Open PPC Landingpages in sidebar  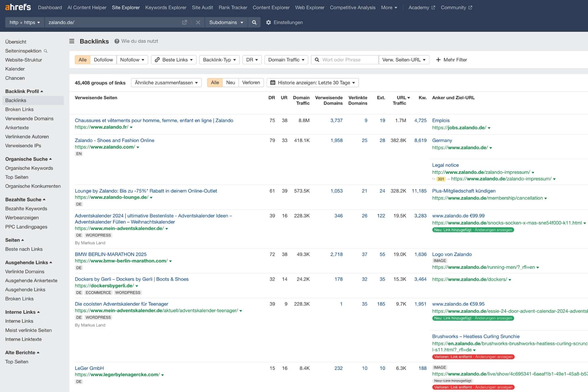tap(26, 227)
